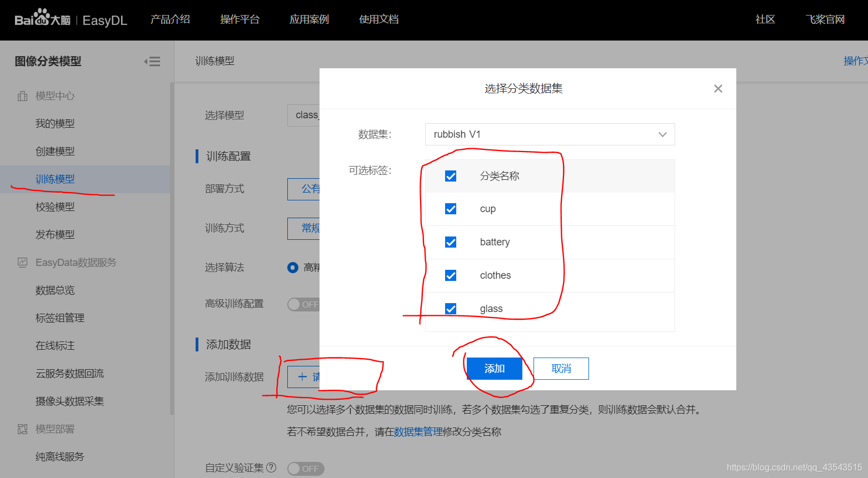This screenshot has height=478, width=868.
Task: Toggle the 自定义验证集 OFF switch
Action: [x=306, y=469]
